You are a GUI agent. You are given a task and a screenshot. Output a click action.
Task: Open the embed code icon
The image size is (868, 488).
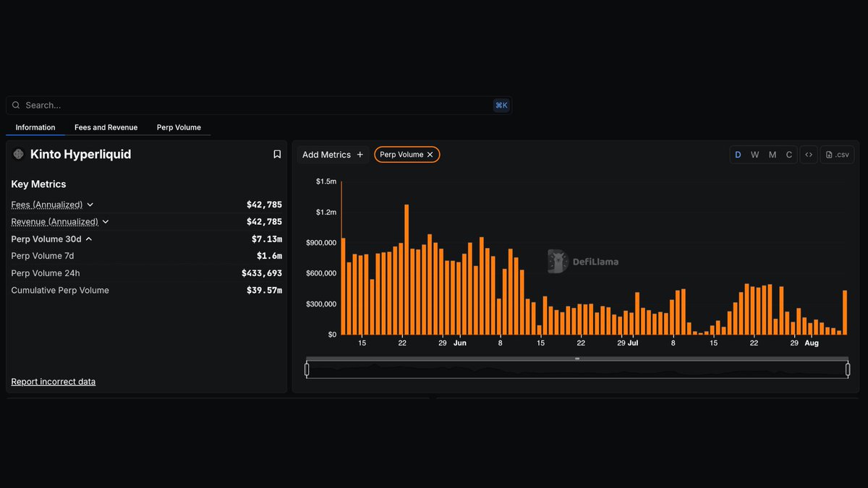[809, 155]
